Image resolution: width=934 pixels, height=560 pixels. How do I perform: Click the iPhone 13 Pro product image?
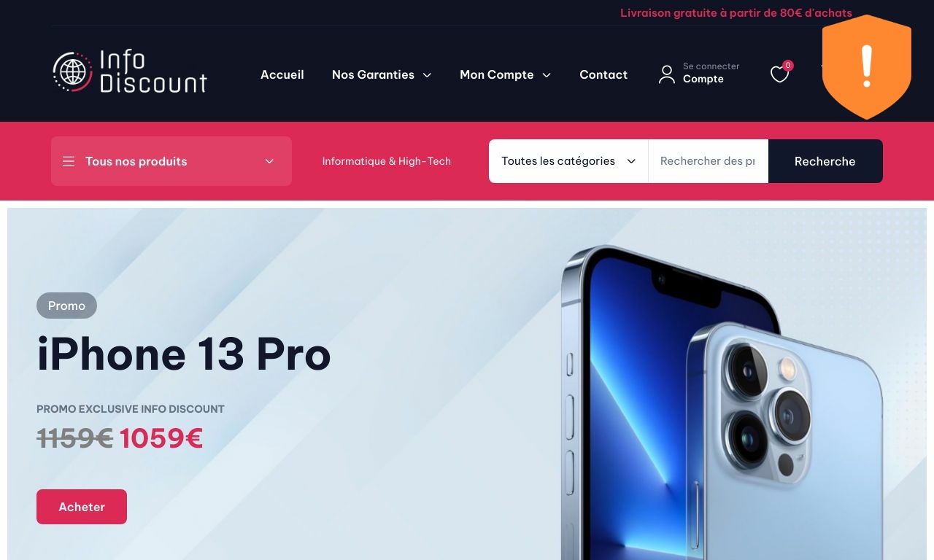pos(721,402)
